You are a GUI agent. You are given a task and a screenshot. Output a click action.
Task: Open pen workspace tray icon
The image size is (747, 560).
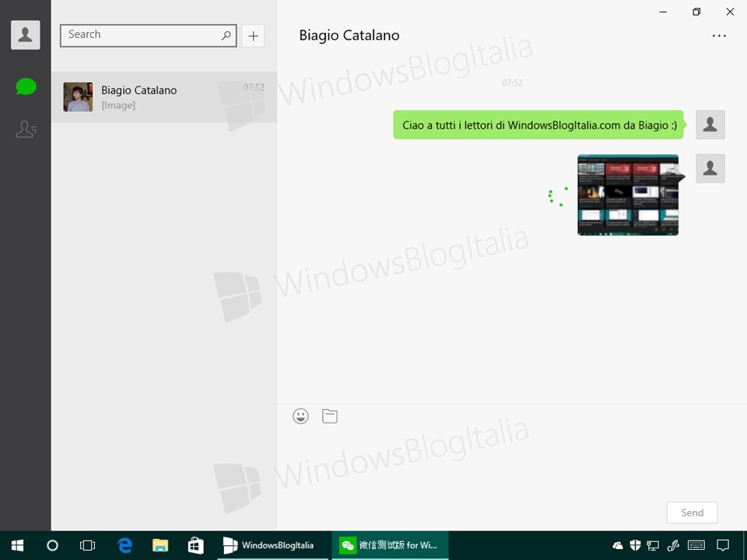(673, 545)
